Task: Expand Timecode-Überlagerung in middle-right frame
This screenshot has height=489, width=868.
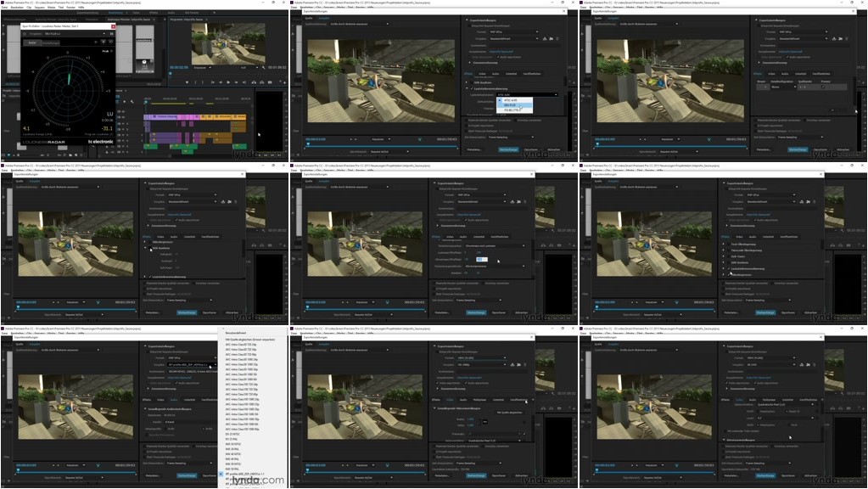Action: point(724,250)
